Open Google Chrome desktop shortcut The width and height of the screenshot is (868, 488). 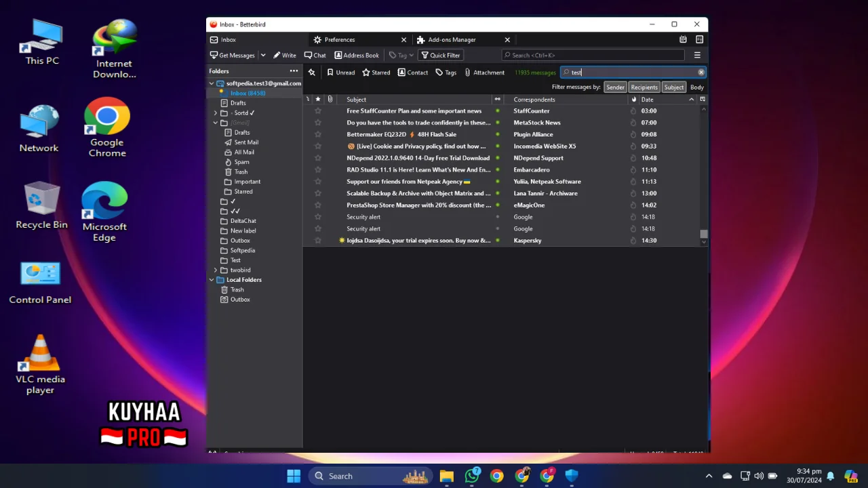107,127
